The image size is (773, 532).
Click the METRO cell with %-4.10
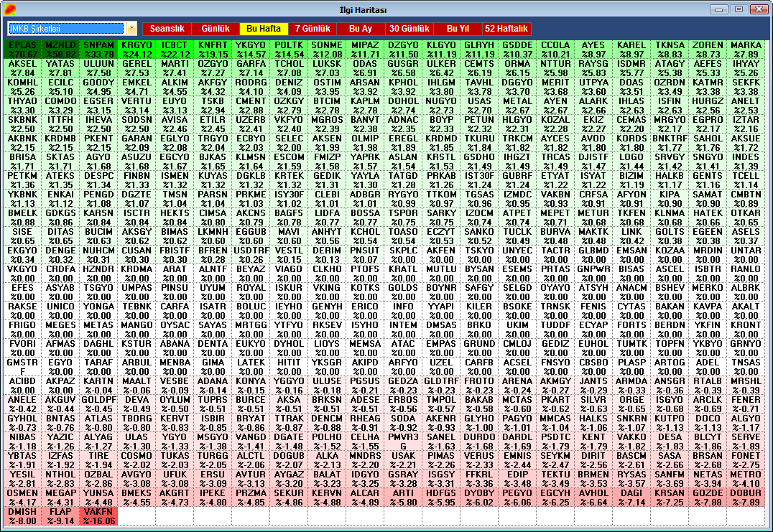click(746, 480)
